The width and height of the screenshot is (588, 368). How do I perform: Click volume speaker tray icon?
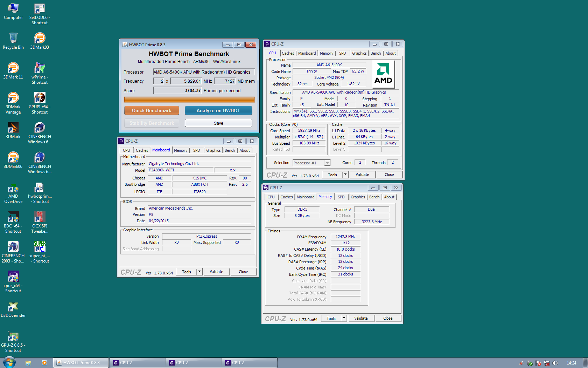coord(555,363)
